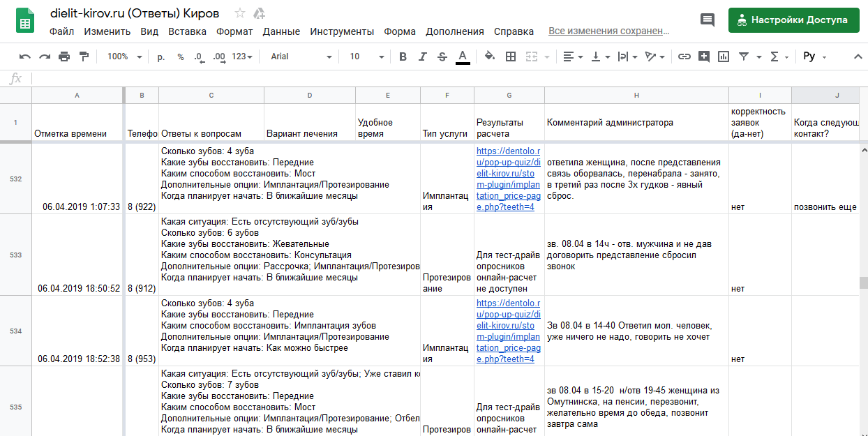Open the Инструменты menu
This screenshot has height=436, width=868.
click(x=342, y=31)
